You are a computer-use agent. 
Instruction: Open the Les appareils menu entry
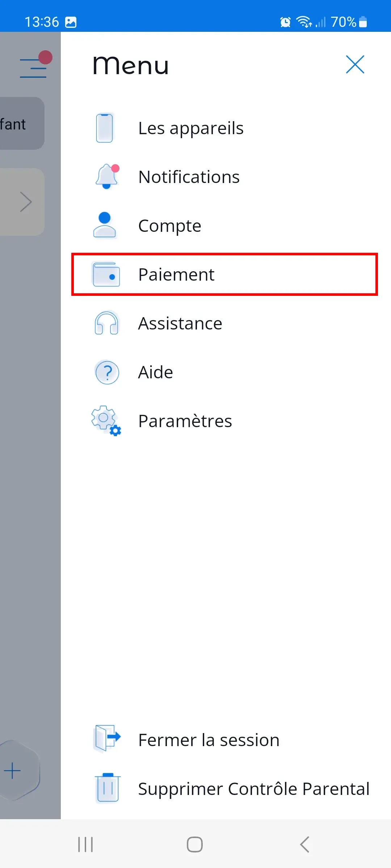pyautogui.click(x=191, y=128)
